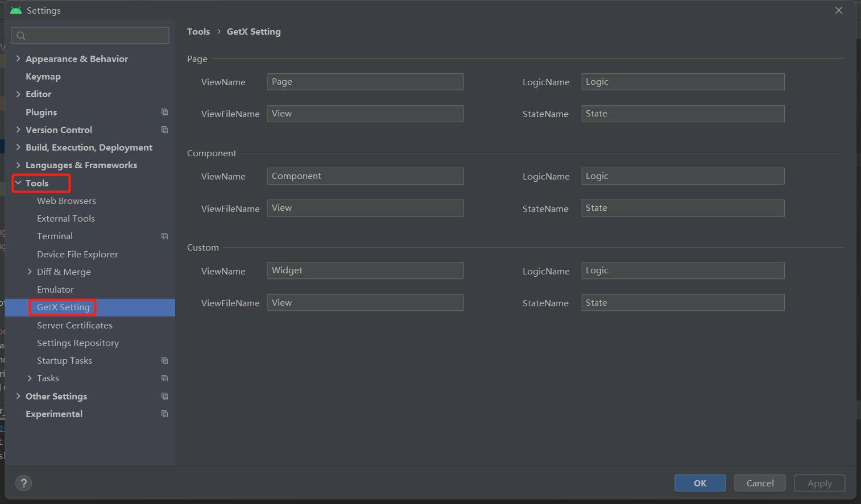Click the project-level icon beside Plugins
Screen dimensions: 861x504
165,112
